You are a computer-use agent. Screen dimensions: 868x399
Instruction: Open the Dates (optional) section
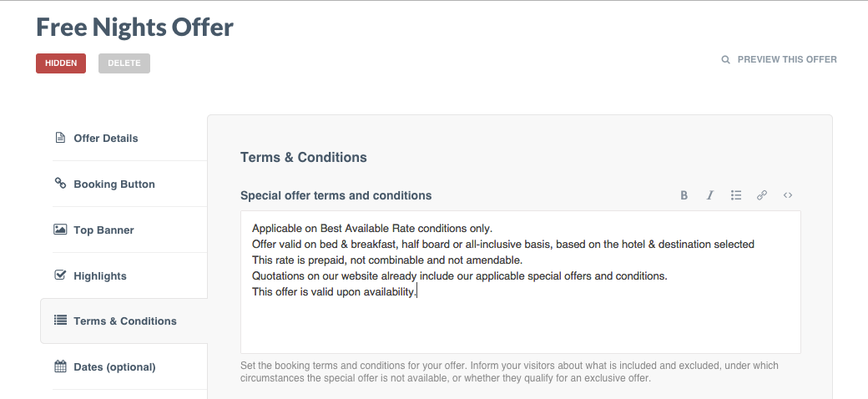(114, 366)
